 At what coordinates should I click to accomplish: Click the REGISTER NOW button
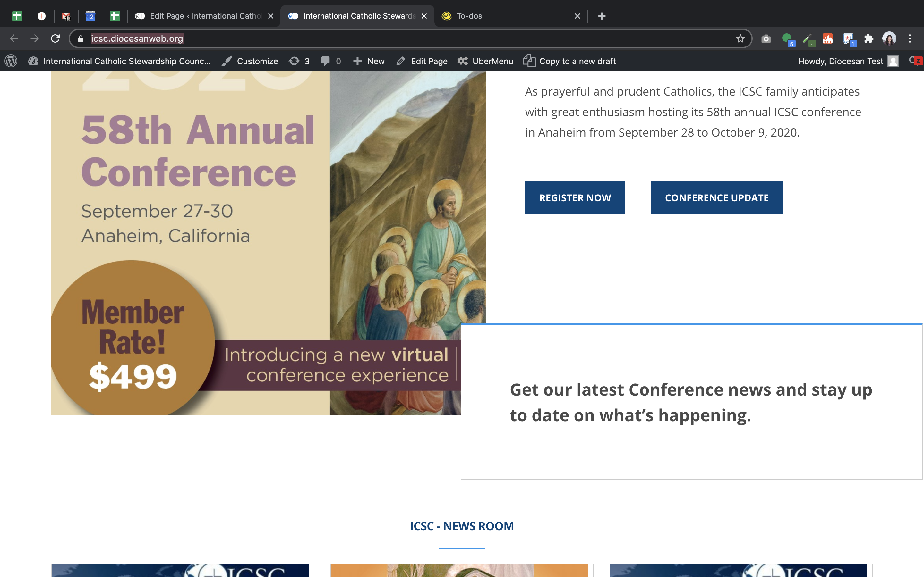[575, 198]
